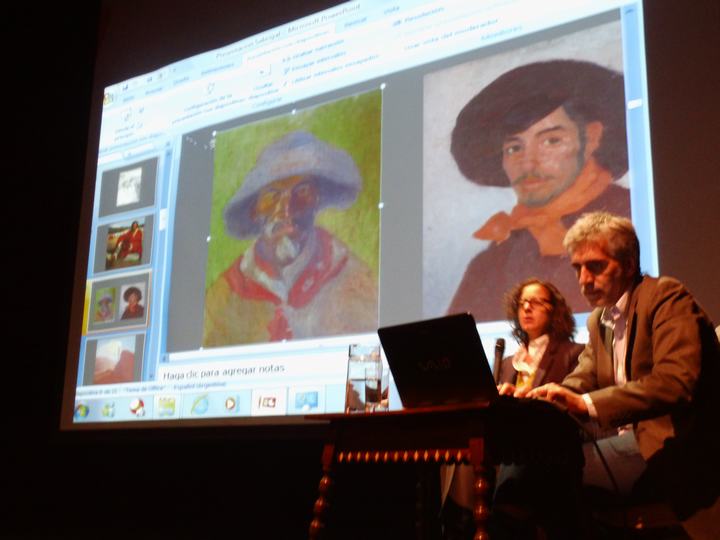Open the PowerPoint taskbar button
720x540 pixels.
(267, 402)
